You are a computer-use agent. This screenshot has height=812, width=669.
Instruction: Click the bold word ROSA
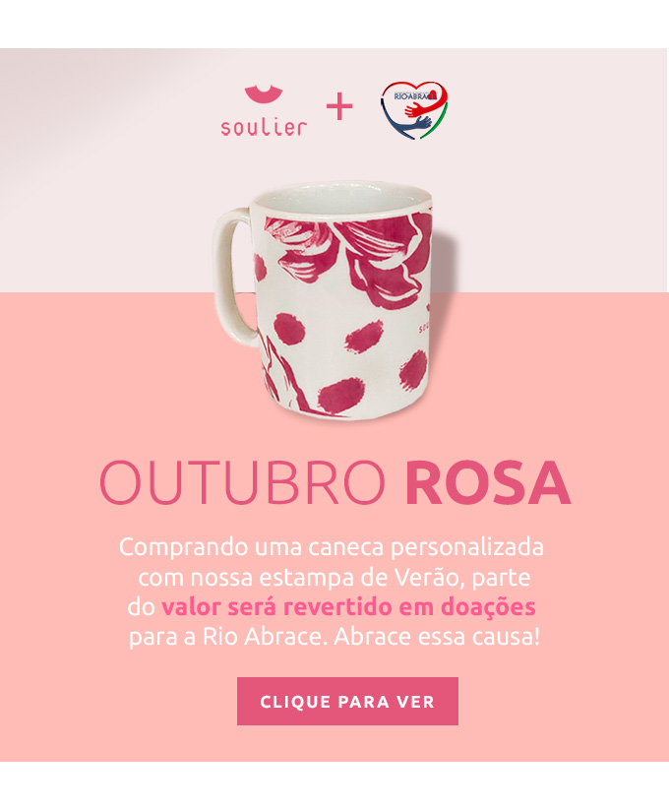[488, 482]
